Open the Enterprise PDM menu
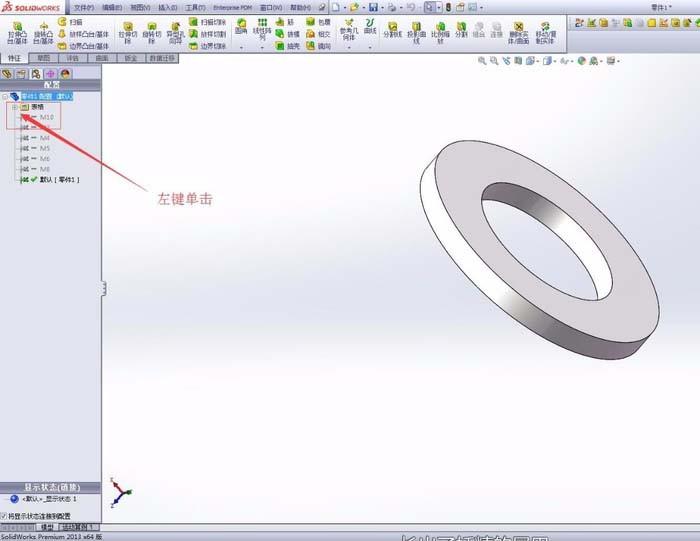Screen dimensions: 700x541 click(233, 8)
